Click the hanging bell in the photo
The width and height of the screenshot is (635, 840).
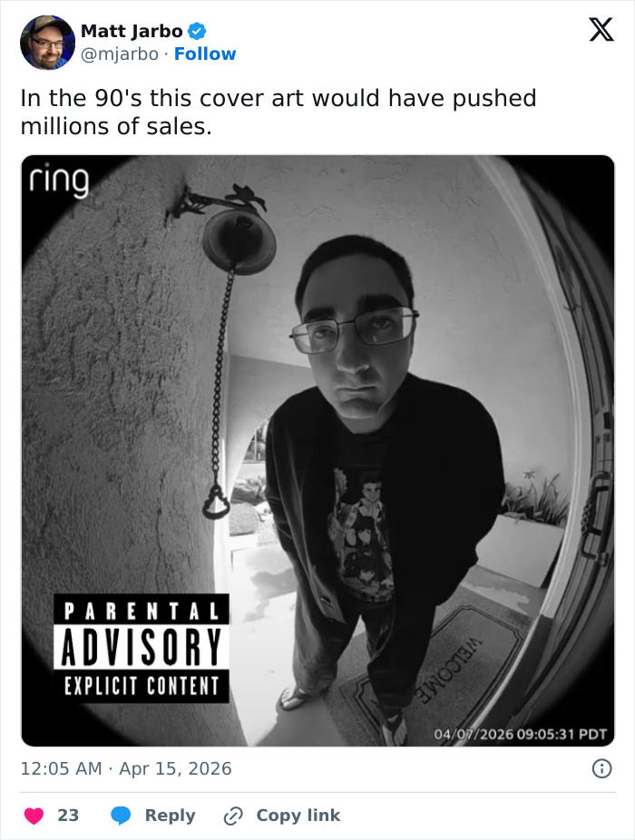point(239,241)
